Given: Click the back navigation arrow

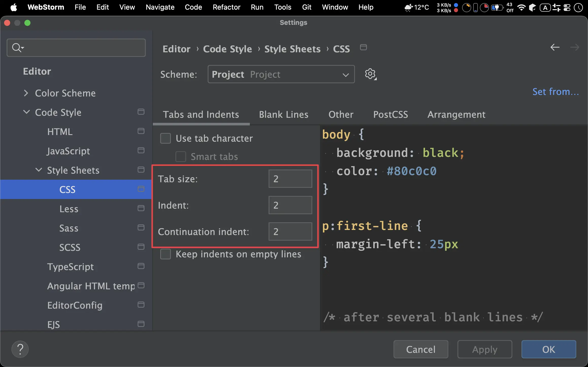Looking at the screenshot, I should (555, 47).
